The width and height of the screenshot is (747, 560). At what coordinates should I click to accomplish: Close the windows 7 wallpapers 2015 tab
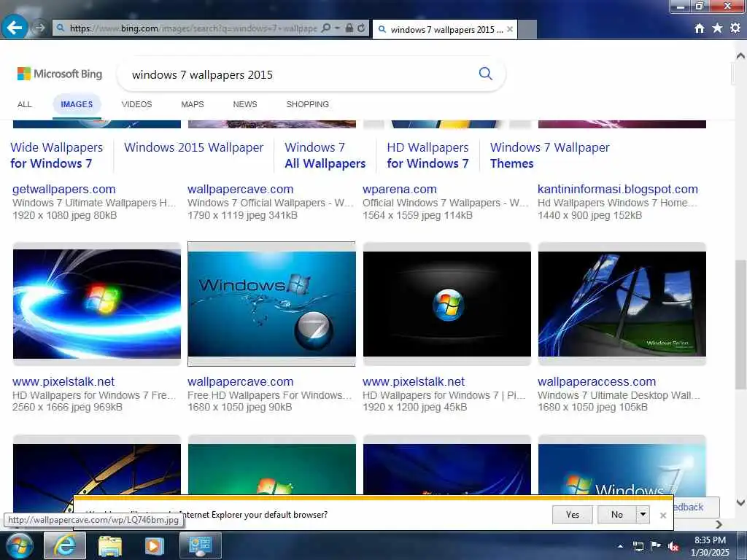(x=510, y=29)
